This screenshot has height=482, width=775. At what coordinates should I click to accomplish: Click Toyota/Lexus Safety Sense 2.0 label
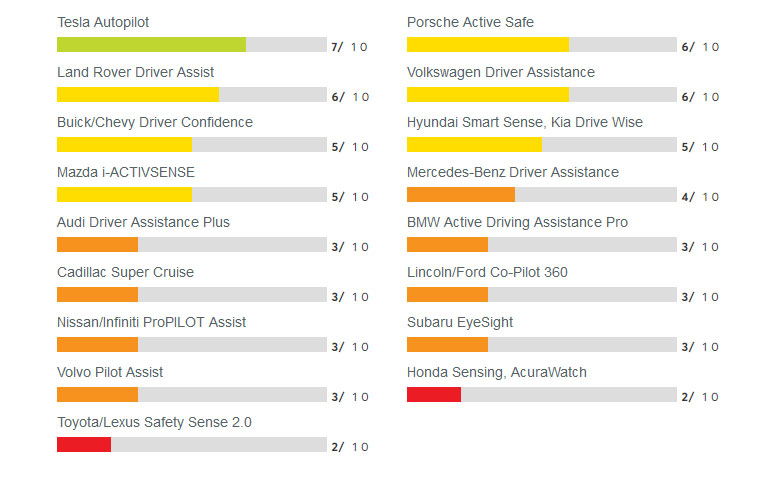tap(154, 422)
